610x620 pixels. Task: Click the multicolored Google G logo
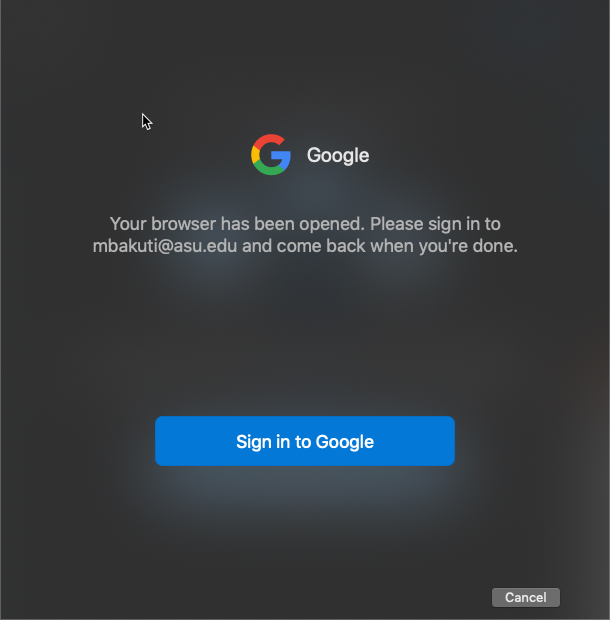271,155
